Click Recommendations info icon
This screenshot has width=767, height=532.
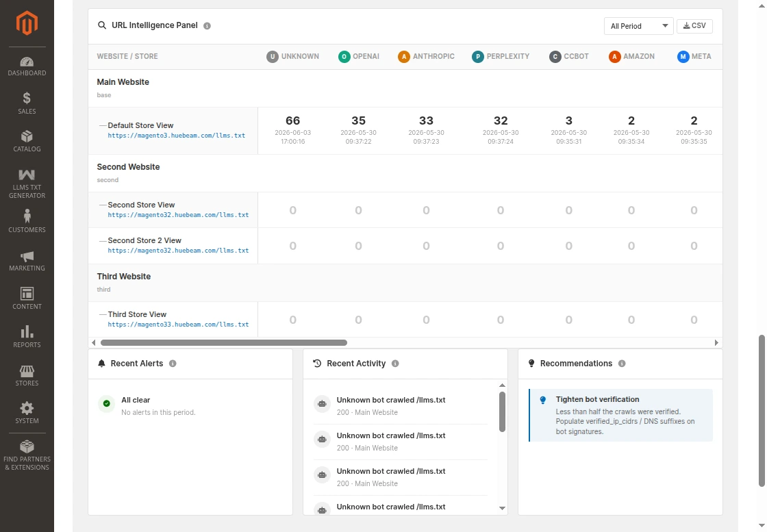[x=622, y=364]
